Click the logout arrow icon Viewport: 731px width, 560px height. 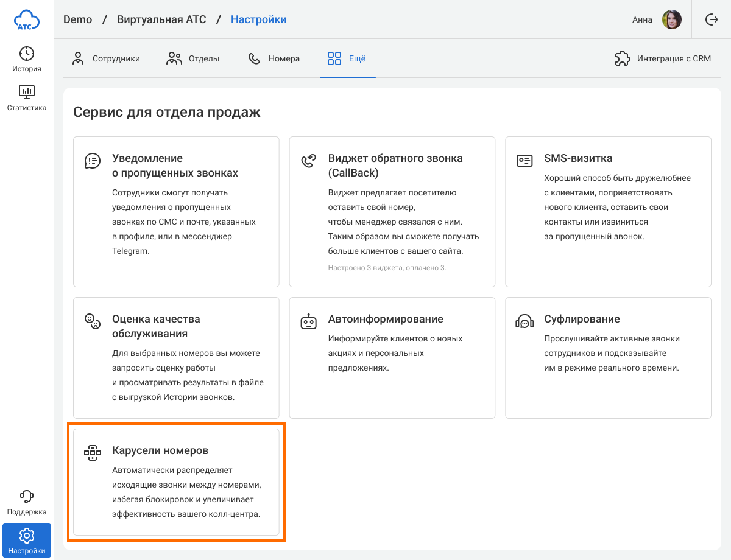tap(712, 19)
